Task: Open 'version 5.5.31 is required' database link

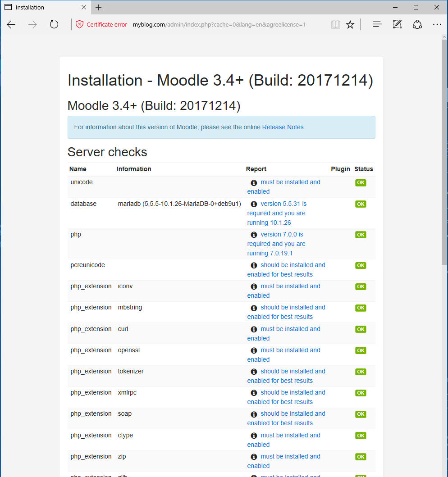Action: pyautogui.click(x=277, y=213)
